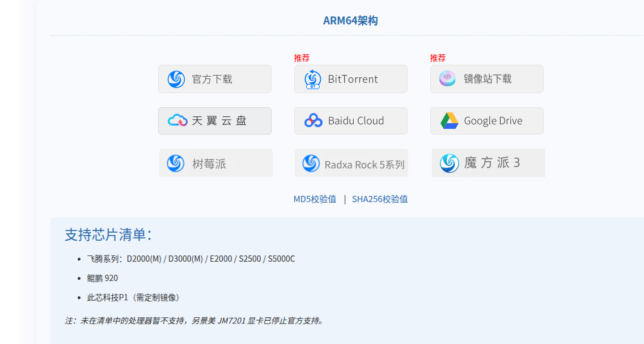Click the ARM64架构 section heading
Image resolution: width=644 pixels, height=344 pixels.
click(x=350, y=20)
